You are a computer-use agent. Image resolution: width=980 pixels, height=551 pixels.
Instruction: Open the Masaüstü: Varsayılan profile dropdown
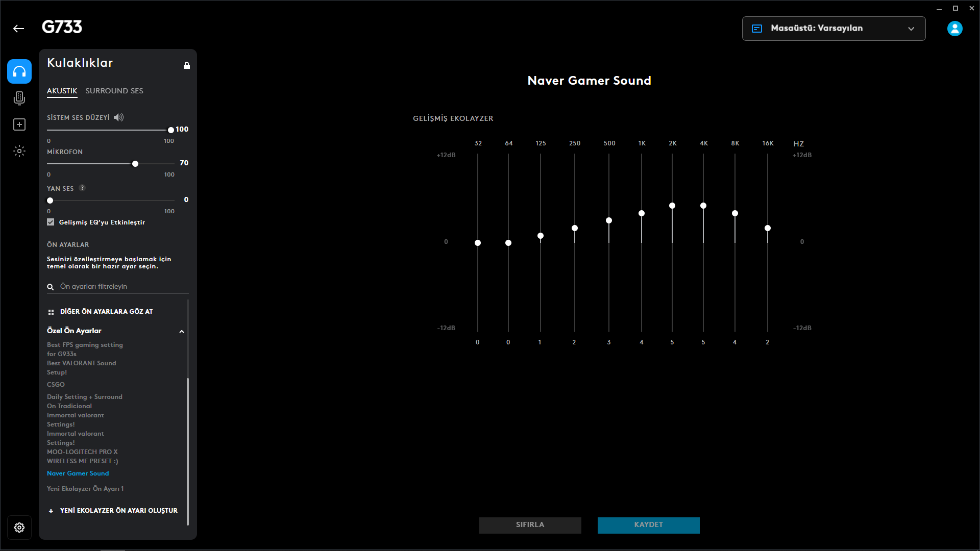click(x=834, y=29)
